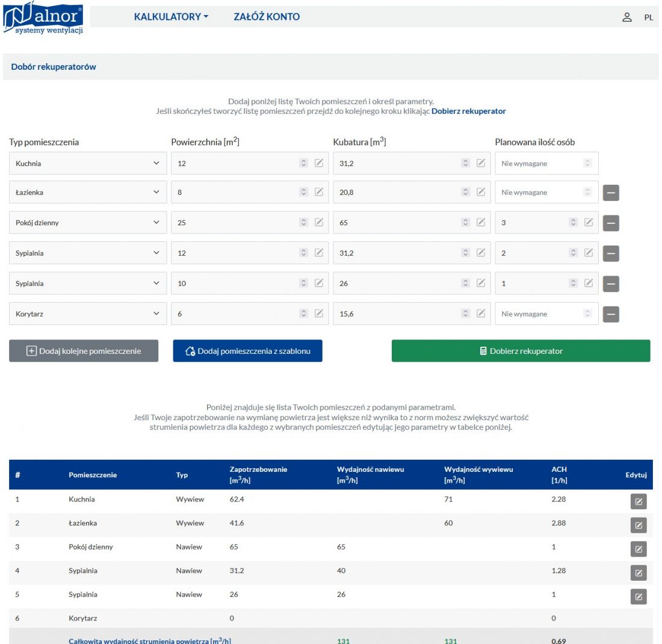Open the KALKULATORY menu
The width and height of the screenshot is (662, 644).
click(171, 17)
